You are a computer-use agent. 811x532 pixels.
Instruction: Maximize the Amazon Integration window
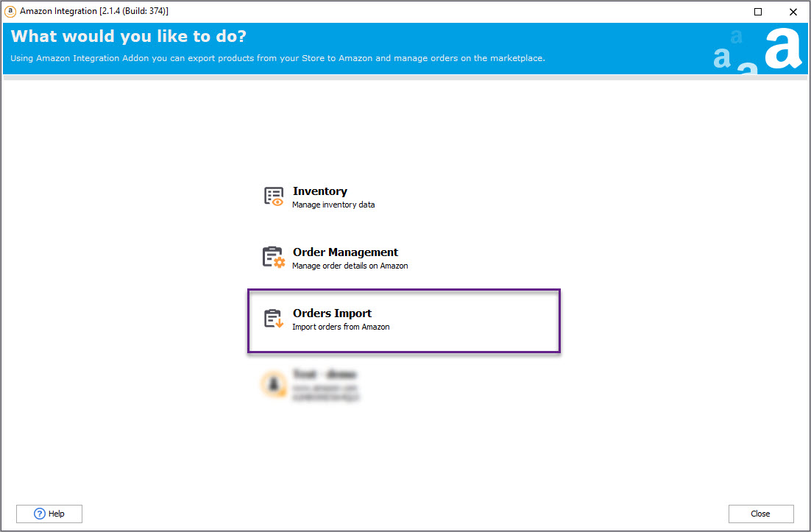(x=758, y=12)
